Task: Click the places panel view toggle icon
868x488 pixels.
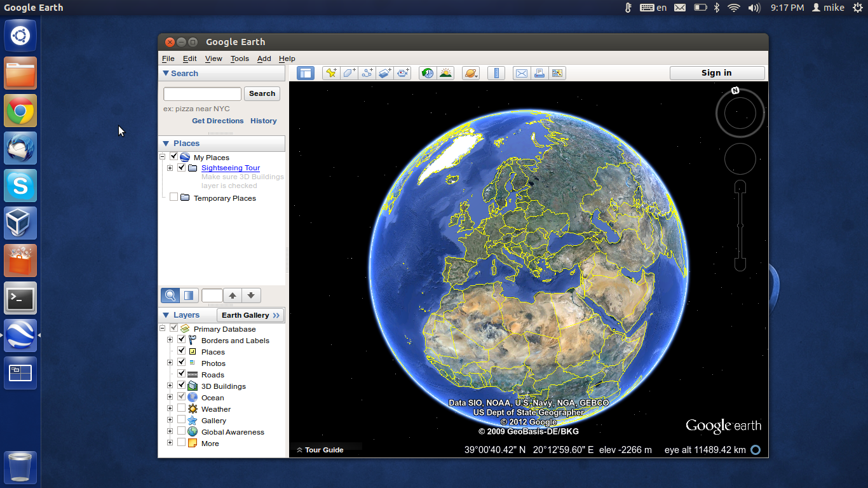Action: click(x=189, y=295)
